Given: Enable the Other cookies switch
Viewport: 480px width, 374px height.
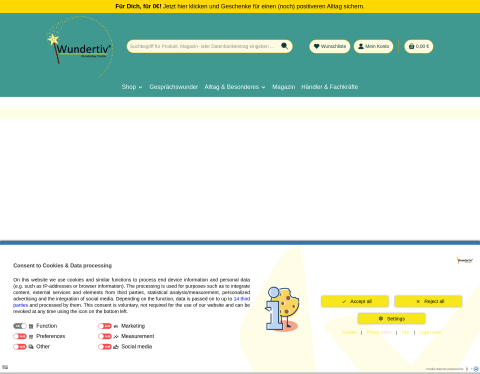Looking at the screenshot, I should click(20, 347).
